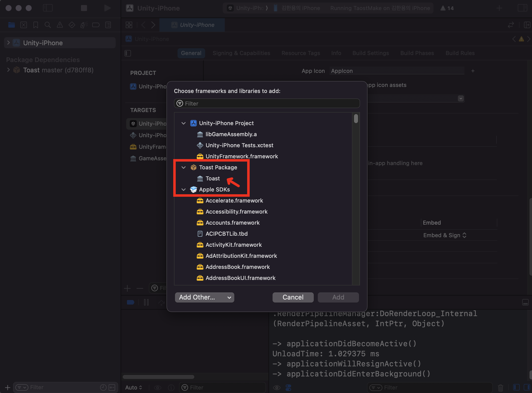Click plus button in navigator bottom bar

(8, 387)
